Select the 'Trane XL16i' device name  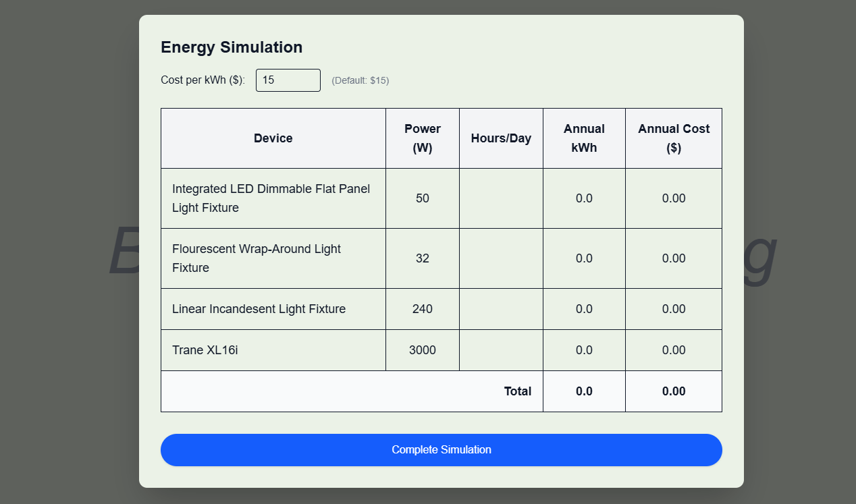(x=205, y=350)
